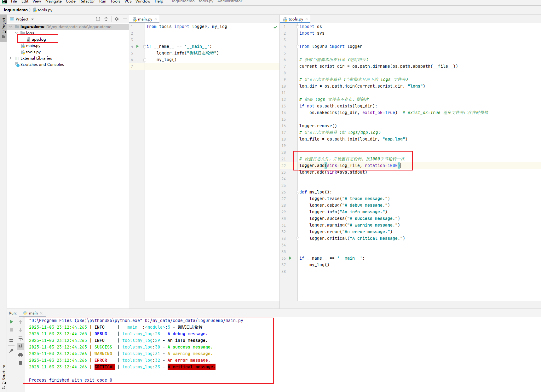Image resolution: width=541 pixels, height=392 pixels.
Task: Click Collapse All in the Project toolbar
Action: pyautogui.click(x=106, y=19)
